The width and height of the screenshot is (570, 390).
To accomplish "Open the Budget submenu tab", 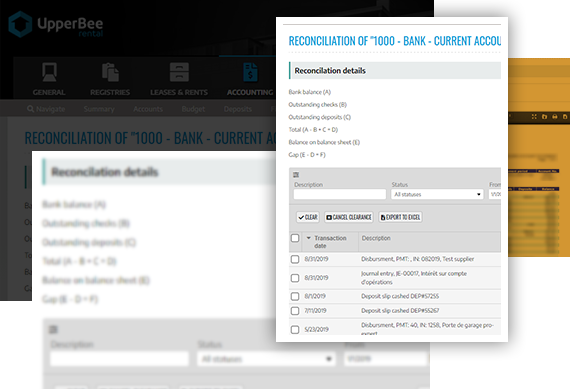I will coord(193,109).
